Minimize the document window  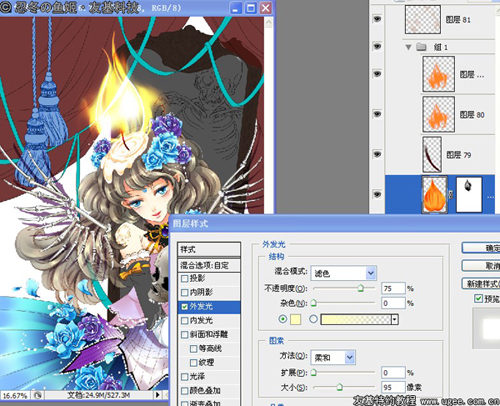pos(235,8)
